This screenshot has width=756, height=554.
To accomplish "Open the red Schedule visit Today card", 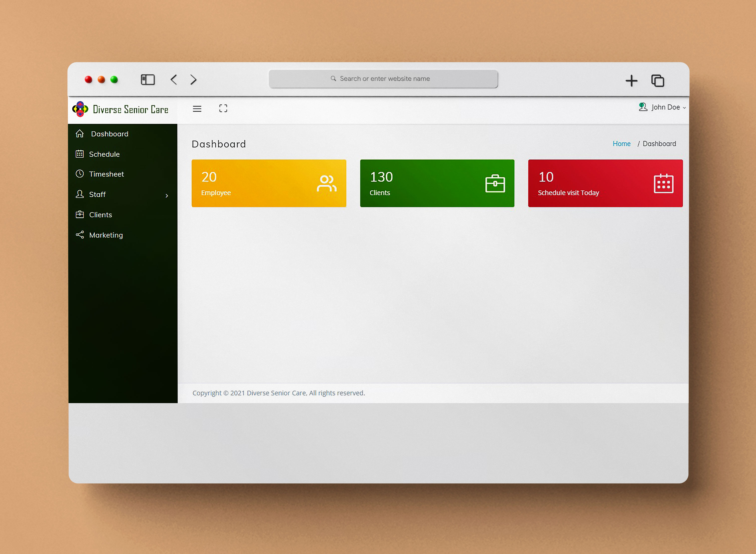I will 605,183.
